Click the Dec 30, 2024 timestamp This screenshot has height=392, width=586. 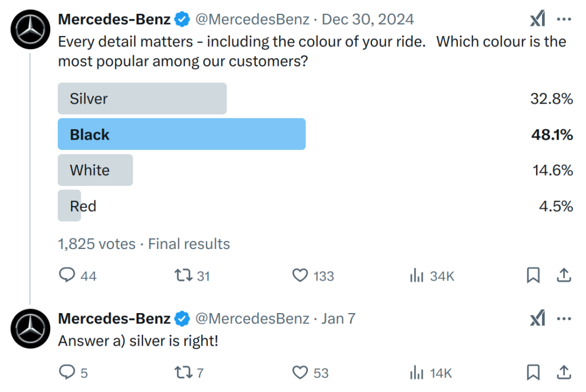368,19
